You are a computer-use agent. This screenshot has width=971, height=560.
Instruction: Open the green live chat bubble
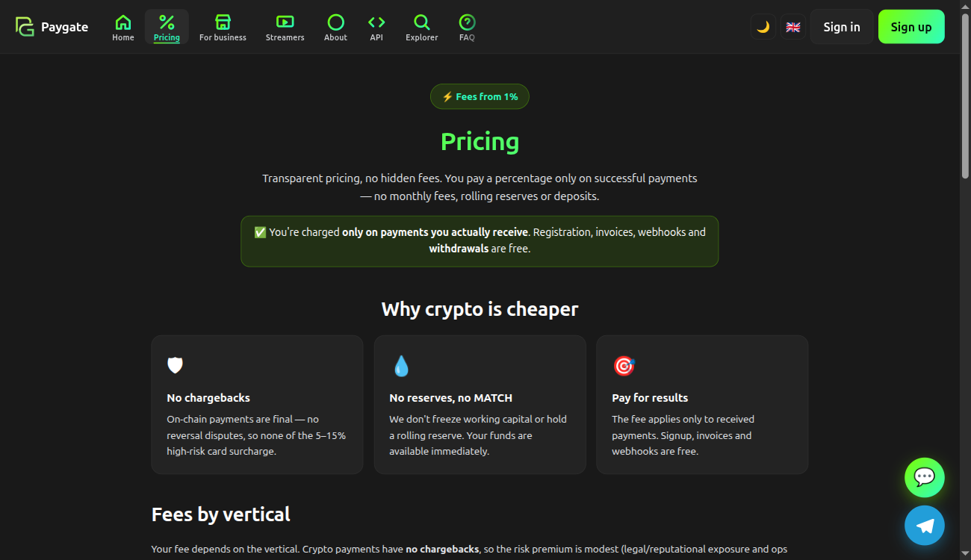click(925, 477)
